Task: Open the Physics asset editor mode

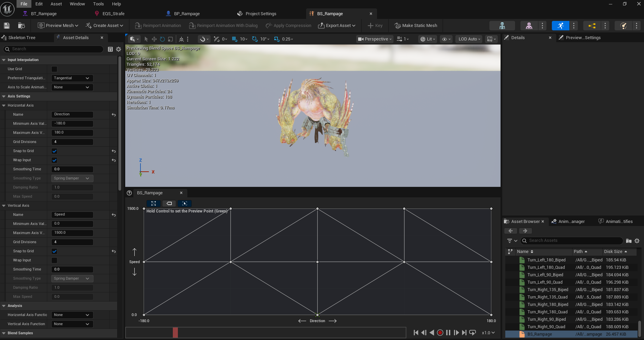Action: click(623, 26)
